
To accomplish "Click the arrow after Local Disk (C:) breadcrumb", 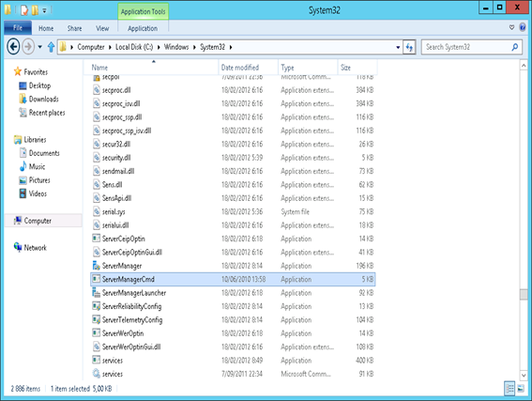I will point(159,47).
